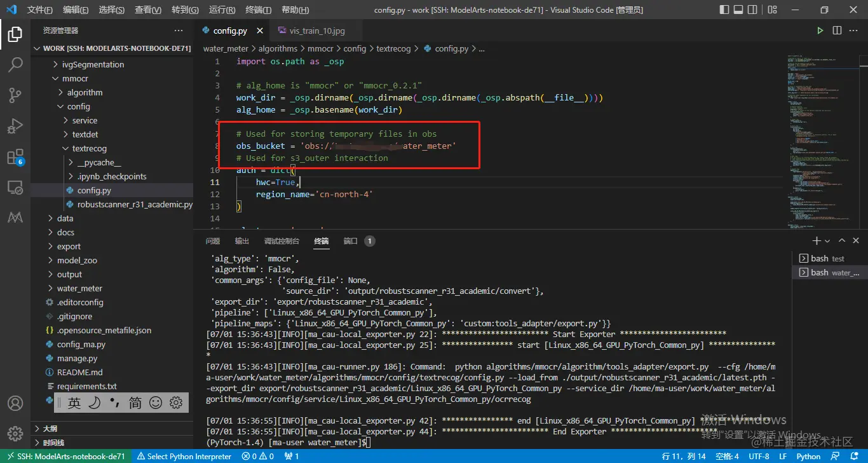Change indentation via 空格: 4

(727, 456)
